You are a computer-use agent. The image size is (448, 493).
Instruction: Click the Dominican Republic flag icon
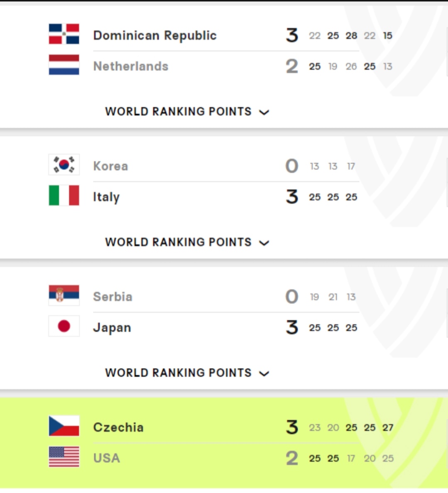tap(64, 34)
